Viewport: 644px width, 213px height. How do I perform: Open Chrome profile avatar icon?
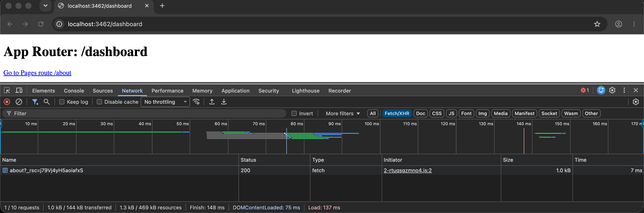pos(618,24)
